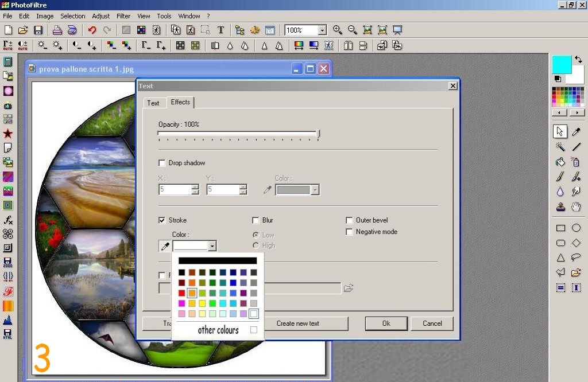This screenshot has width=588, height=382.
Task: Uncheck the Stroke checkbox
Action: click(x=162, y=220)
